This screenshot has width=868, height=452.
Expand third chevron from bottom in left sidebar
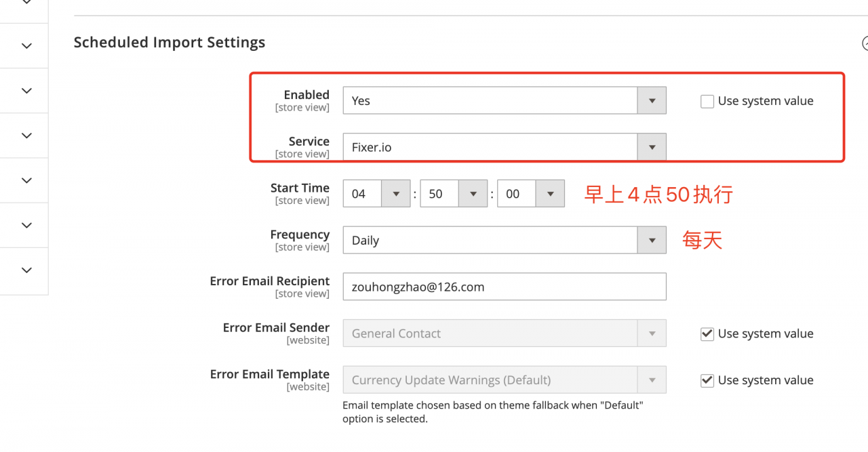click(26, 180)
